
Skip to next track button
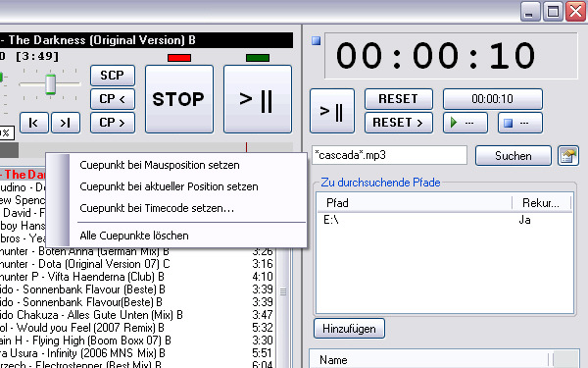66,123
